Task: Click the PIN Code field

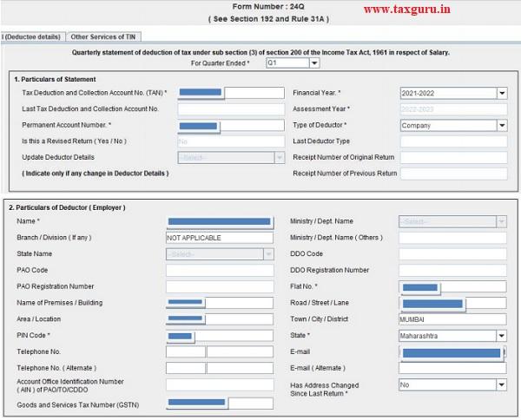Action: (x=220, y=336)
